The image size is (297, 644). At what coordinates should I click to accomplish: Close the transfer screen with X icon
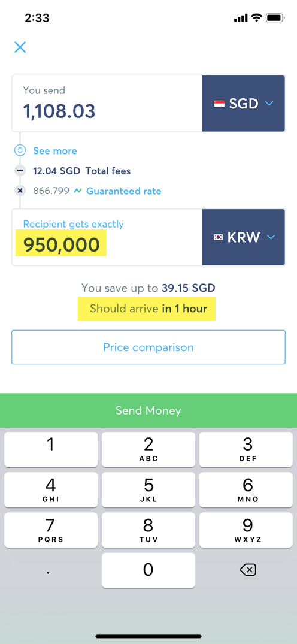[20, 47]
